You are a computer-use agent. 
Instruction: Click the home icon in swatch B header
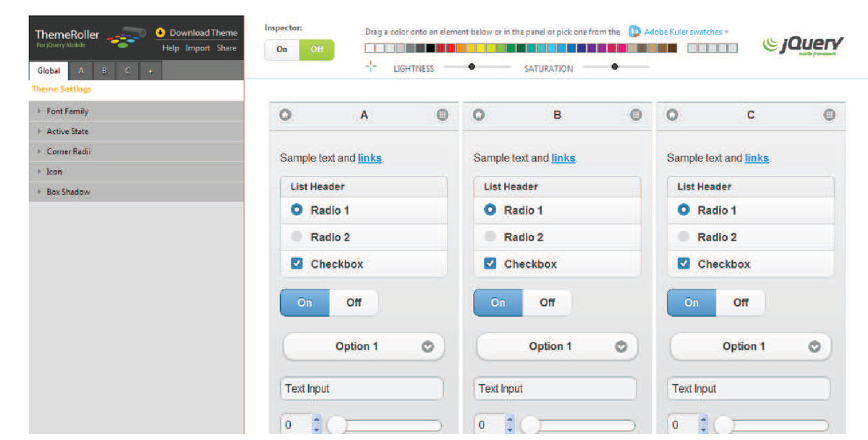pos(479,114)
